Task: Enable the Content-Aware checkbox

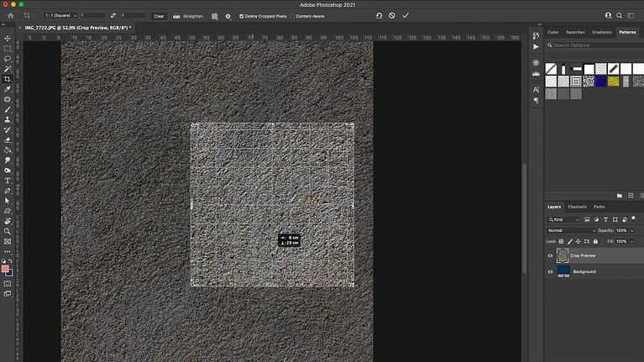Action: pos(292,16)
